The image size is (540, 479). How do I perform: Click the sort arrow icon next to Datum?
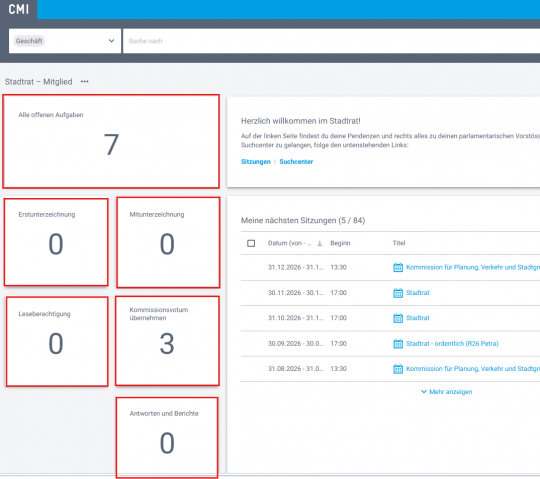pyautogui.click(x=320, y=243)
